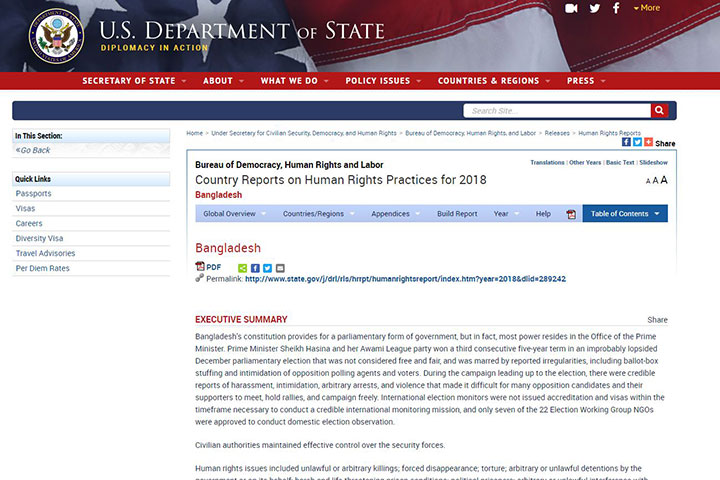720x480 pixels.
Task: Share via Facebook icon near breadcrumb
Action: point(626,142)
